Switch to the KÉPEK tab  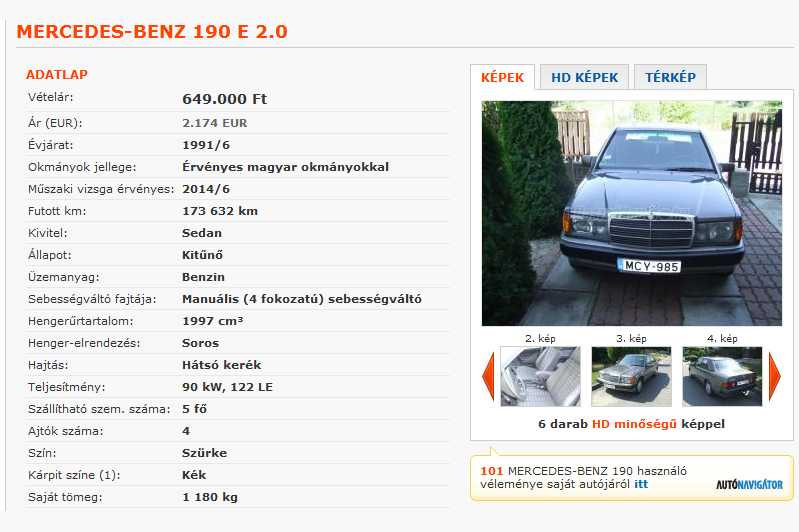click(502, 77)
